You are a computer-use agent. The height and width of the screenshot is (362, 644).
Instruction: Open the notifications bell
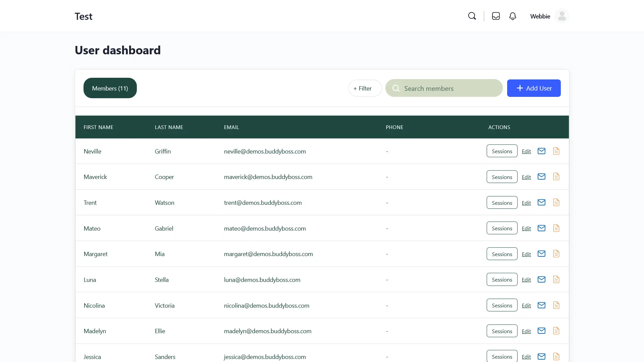[513, 16]
